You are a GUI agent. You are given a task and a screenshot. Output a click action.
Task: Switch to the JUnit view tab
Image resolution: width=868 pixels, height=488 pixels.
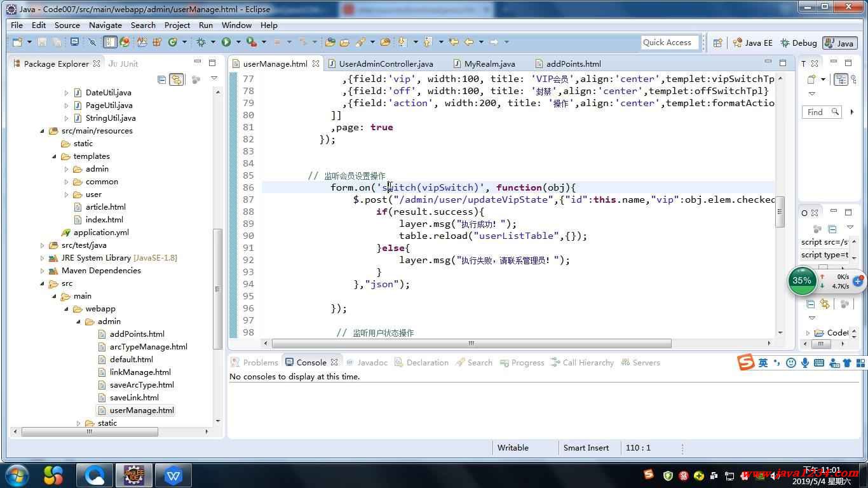point(123,64)
